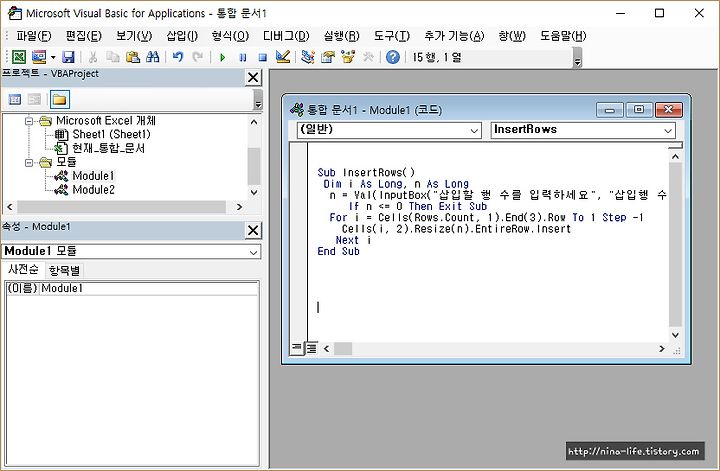Click code window vertical scroll down arrow
Viewport: 720px width, 471px height.
coord(675,335)
